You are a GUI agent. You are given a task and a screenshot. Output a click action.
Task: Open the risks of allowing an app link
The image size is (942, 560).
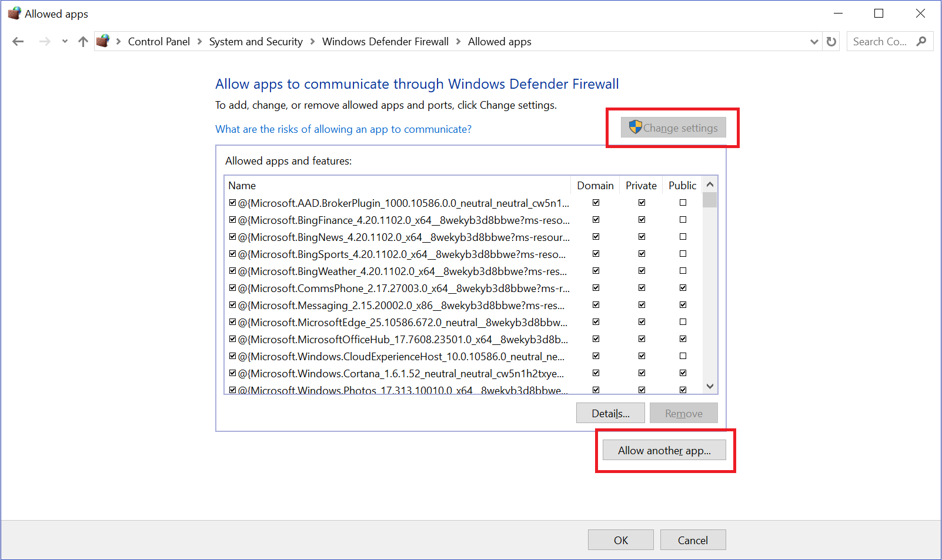point(343,129)
